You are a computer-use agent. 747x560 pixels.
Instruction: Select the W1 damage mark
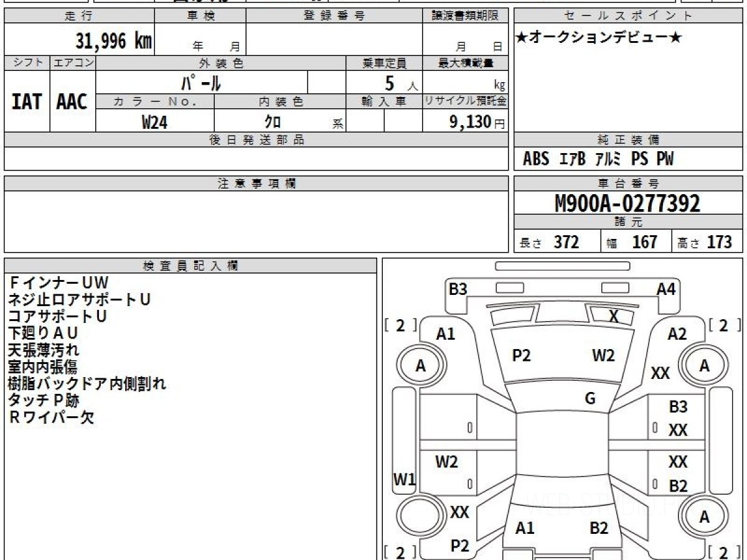click(x=405, y=479)
